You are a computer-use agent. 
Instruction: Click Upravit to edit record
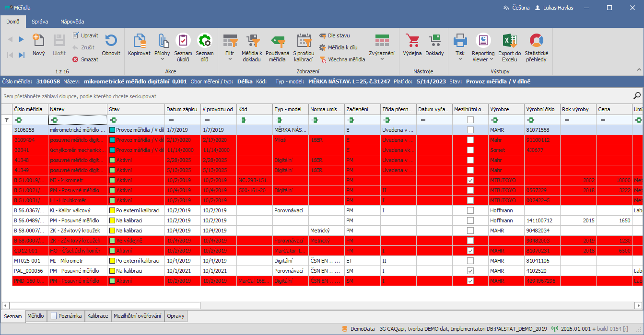[85, 35]
